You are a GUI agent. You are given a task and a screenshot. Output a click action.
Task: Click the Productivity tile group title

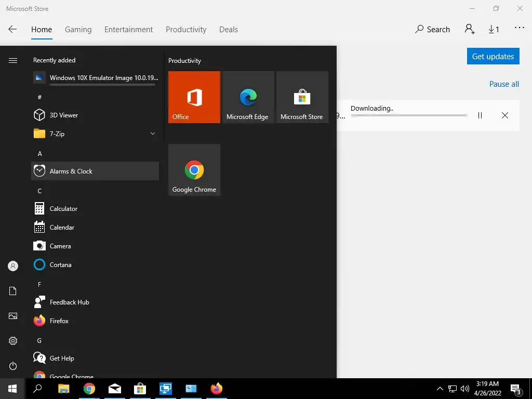184,61
